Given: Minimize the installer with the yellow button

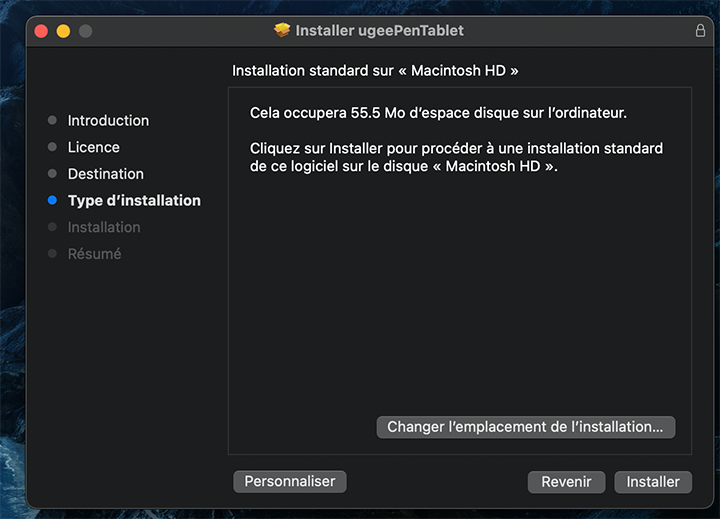Looking at the screenshot, I should pyautogui.click(x=63, y=31).
